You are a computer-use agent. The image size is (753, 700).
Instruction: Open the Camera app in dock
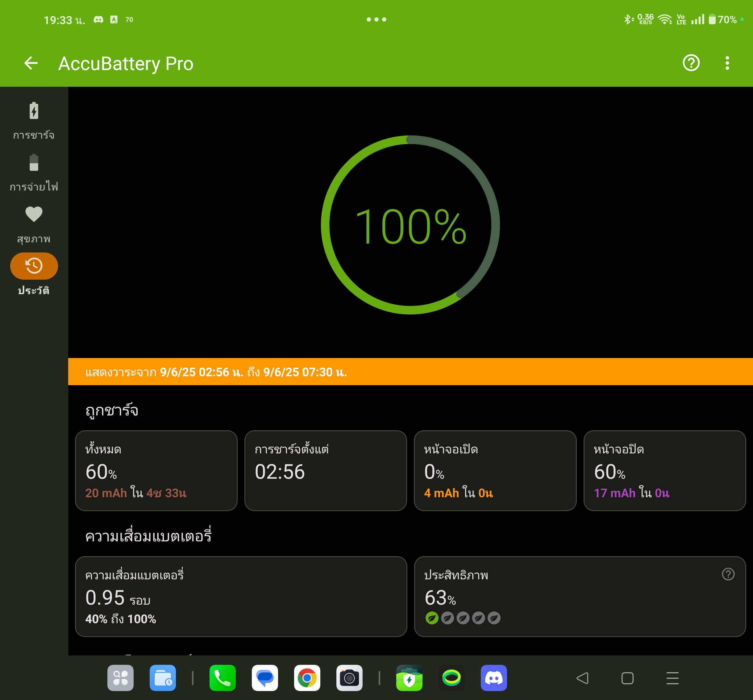349,678
